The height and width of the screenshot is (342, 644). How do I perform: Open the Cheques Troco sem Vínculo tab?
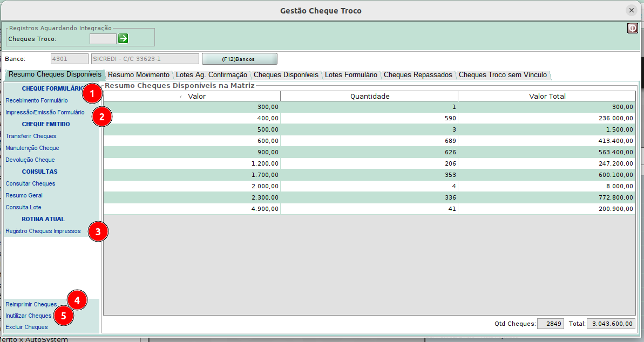(x=502, y=75)
